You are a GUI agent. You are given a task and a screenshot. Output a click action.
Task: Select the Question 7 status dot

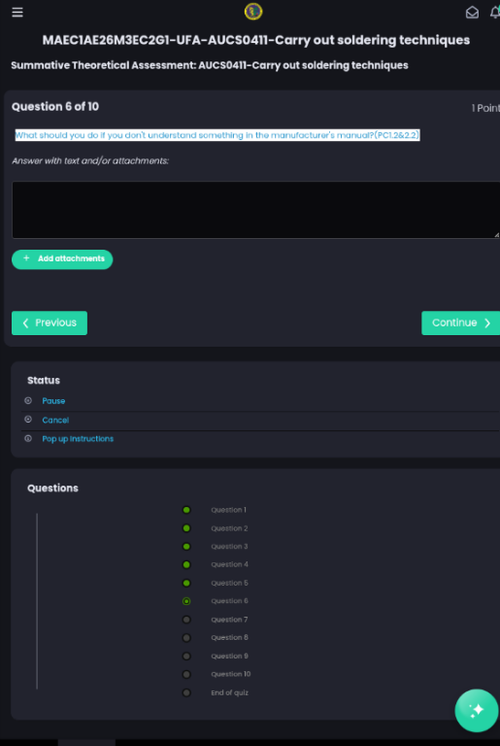point(186,619)
